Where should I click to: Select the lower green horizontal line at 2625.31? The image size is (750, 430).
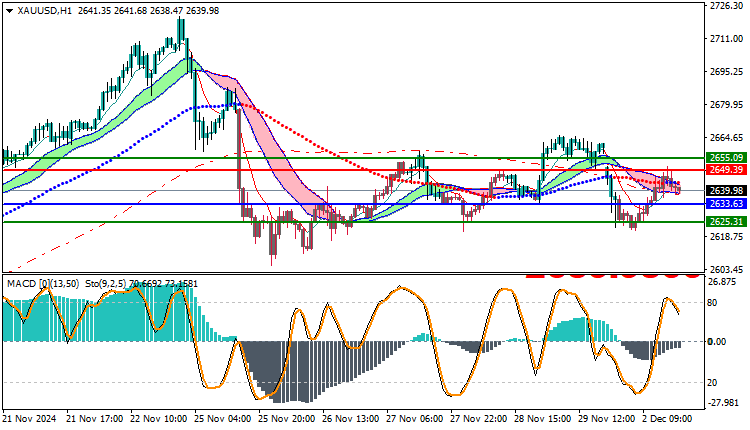tap(353, 222)
